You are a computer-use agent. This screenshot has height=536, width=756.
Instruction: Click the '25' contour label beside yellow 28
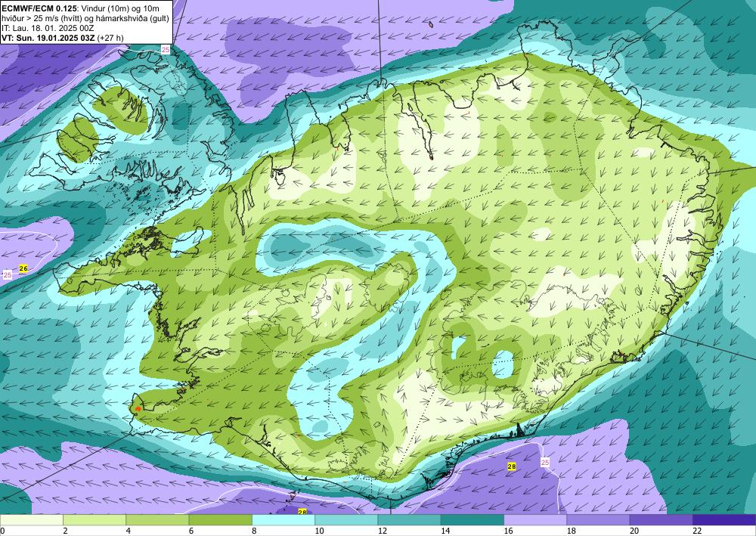point(545,462)
